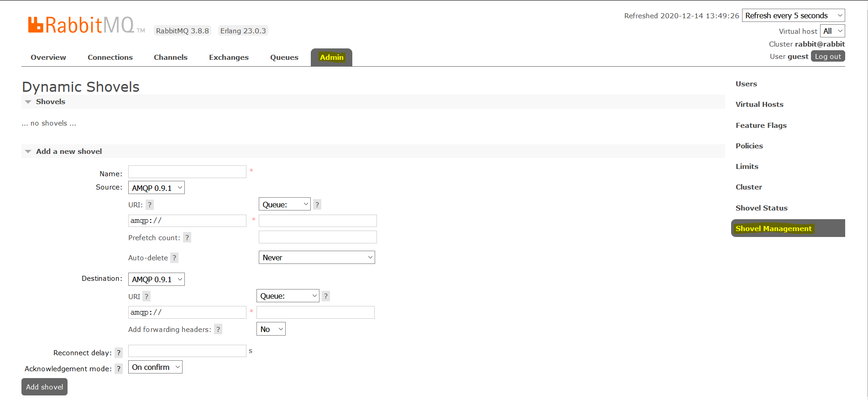Open the Auto-delete Never dropdown

317,258
